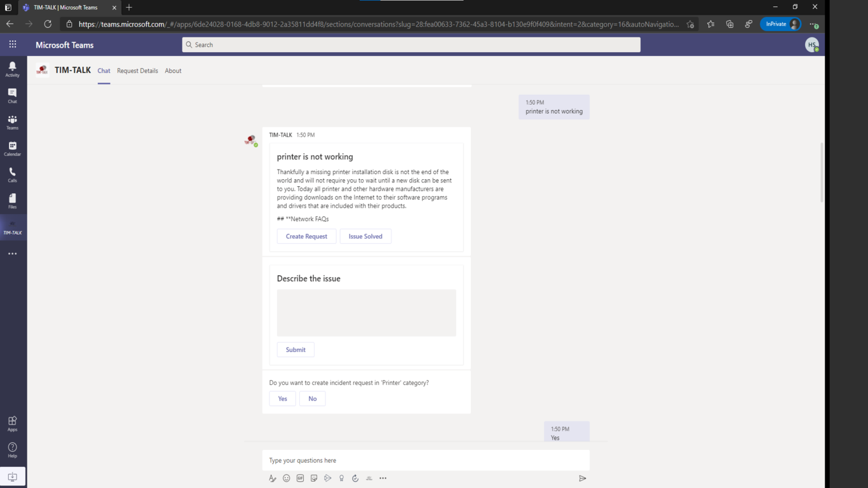868x488 pixels.
Task: Submit the issue description
Action: point(295,349)
